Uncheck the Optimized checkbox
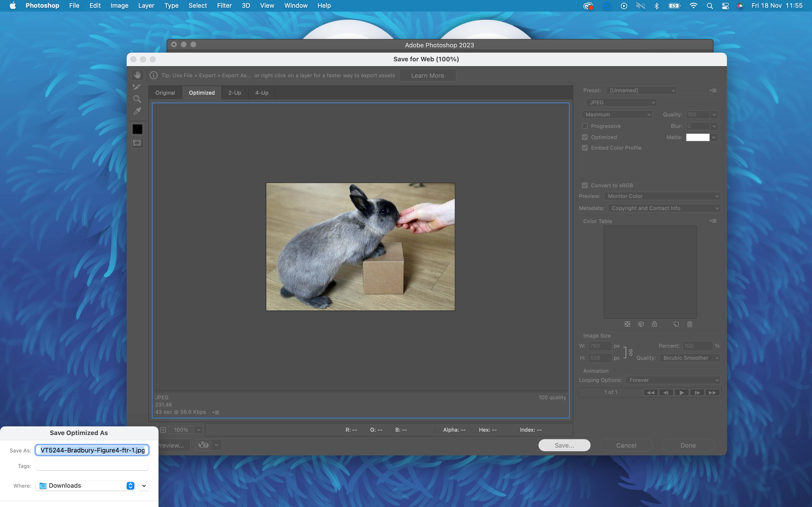 point(585,137)
